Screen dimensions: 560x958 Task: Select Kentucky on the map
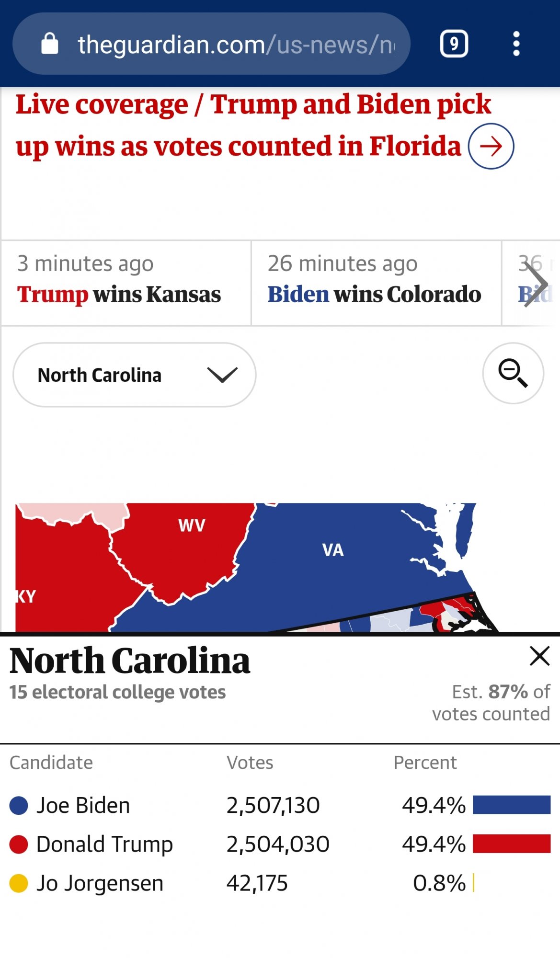pyautogui.click(x=26, y=597)
